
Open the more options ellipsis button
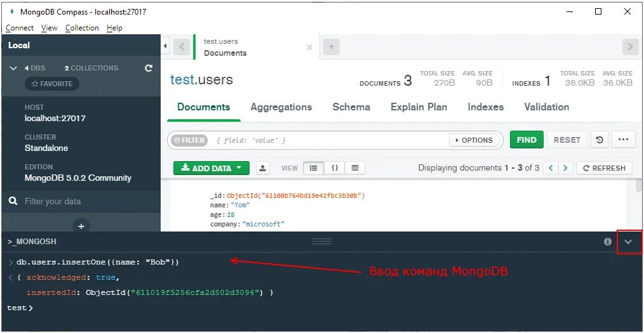point(624,140)
